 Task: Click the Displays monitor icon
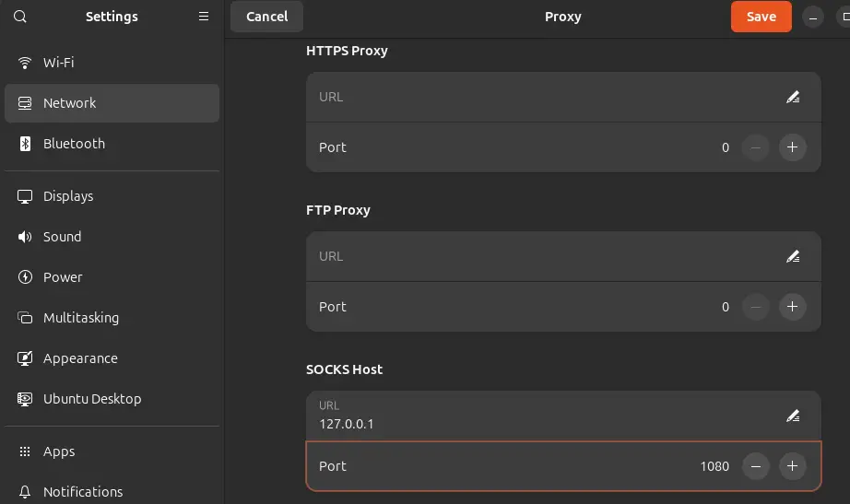[x=24, y=196]
